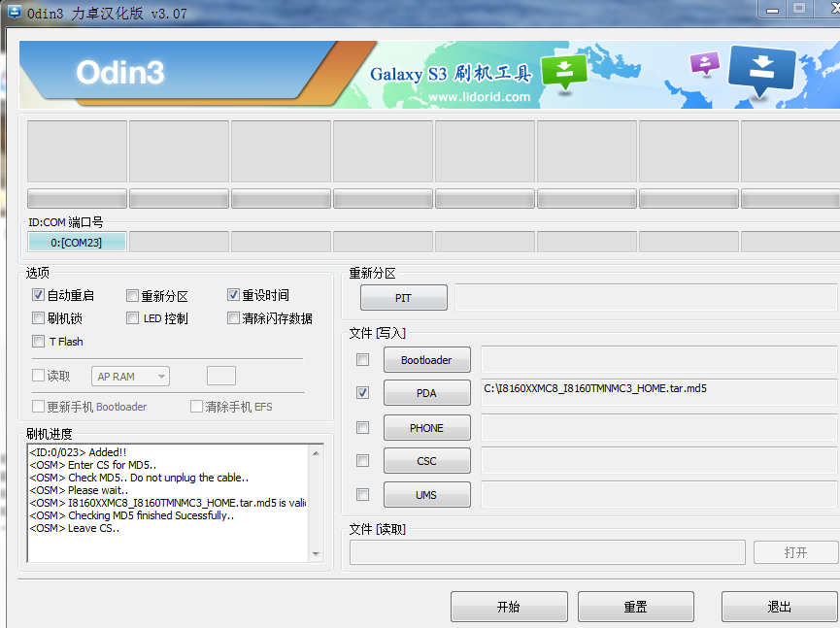Click the Bootloader file button

[x=427, y=360]
